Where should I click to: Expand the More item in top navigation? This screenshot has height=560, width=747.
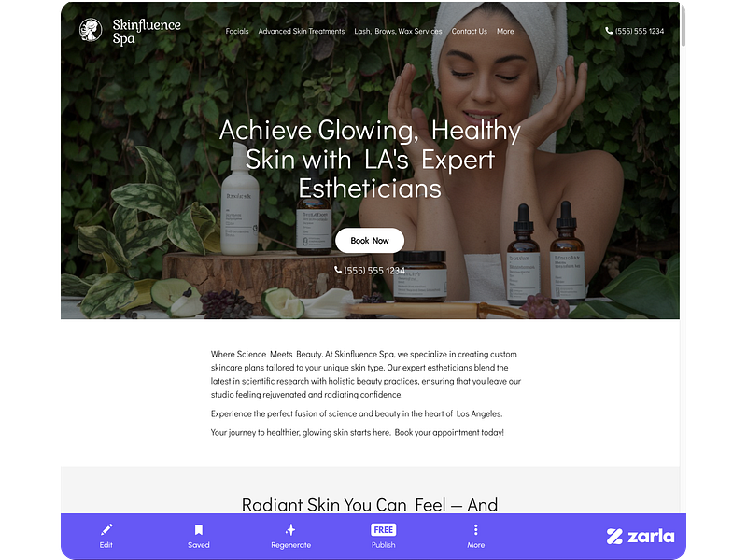point(505,31)
